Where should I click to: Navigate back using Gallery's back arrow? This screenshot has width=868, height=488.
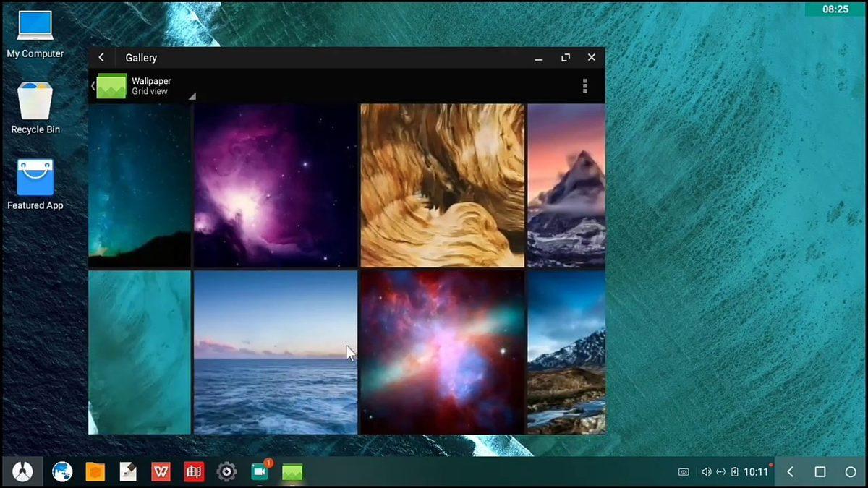pos(101,57)
